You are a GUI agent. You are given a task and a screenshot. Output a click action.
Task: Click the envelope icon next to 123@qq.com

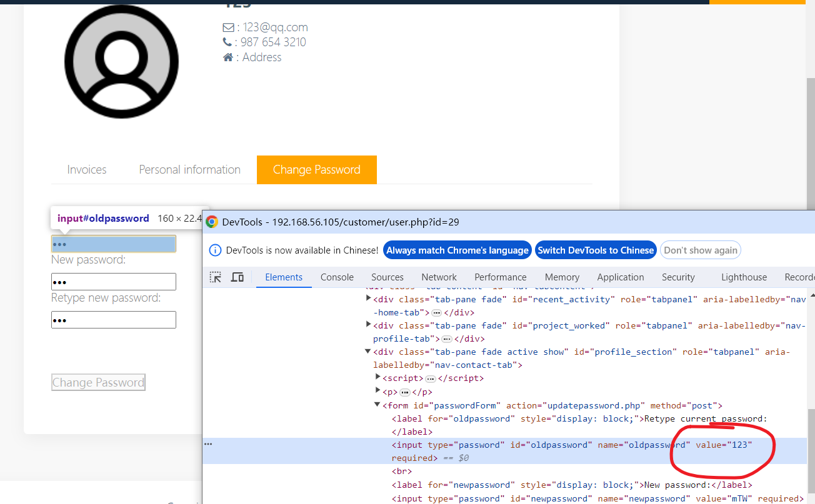228,27
